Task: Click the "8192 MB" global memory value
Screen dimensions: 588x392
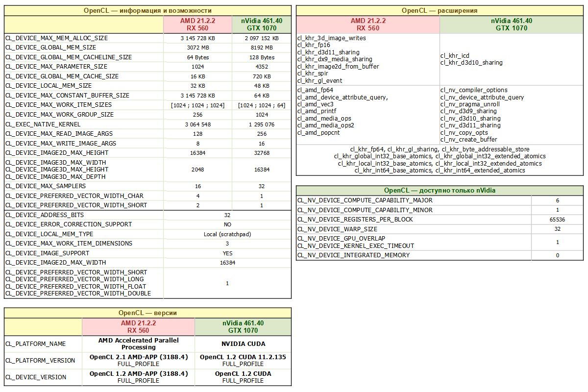Action: [x=262, y=48]
